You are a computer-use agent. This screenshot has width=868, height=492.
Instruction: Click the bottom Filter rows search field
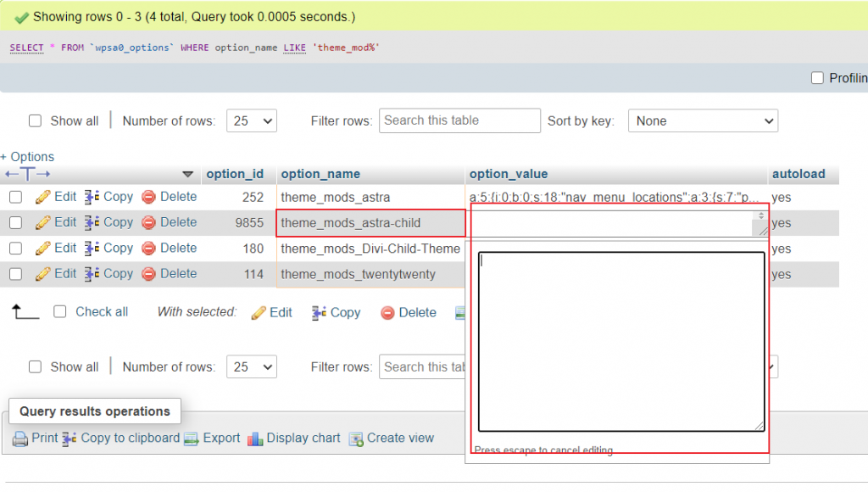pos(422,366)
